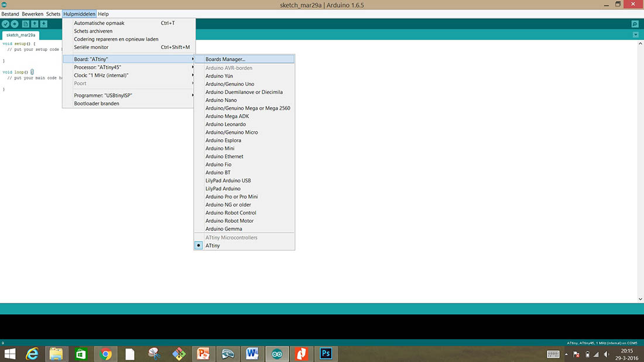This screenshot has height=362, width=644.
Task: Open Boards Manager... entry
Action: click(244, 59)
